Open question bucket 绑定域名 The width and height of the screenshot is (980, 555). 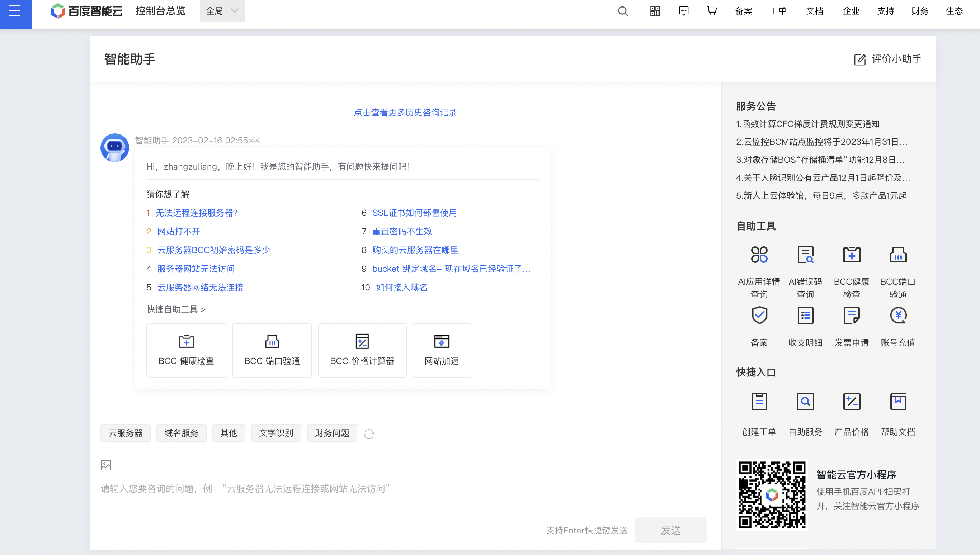(451, 269)
